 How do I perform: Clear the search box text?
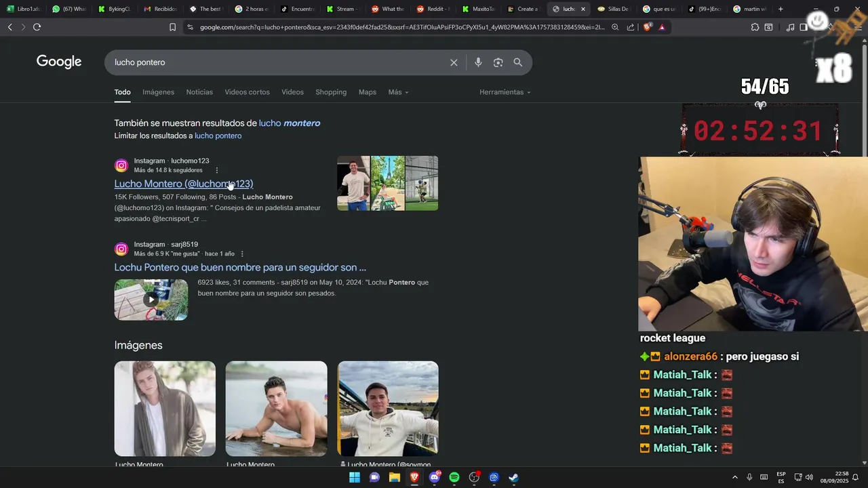pyautogui.click(x=454, y=62)
